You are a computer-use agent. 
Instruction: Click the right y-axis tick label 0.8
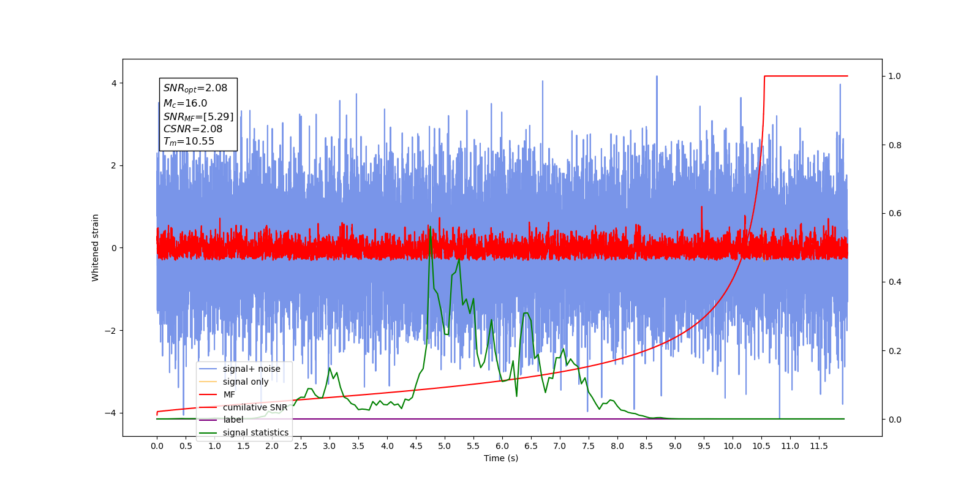(895, 145)
